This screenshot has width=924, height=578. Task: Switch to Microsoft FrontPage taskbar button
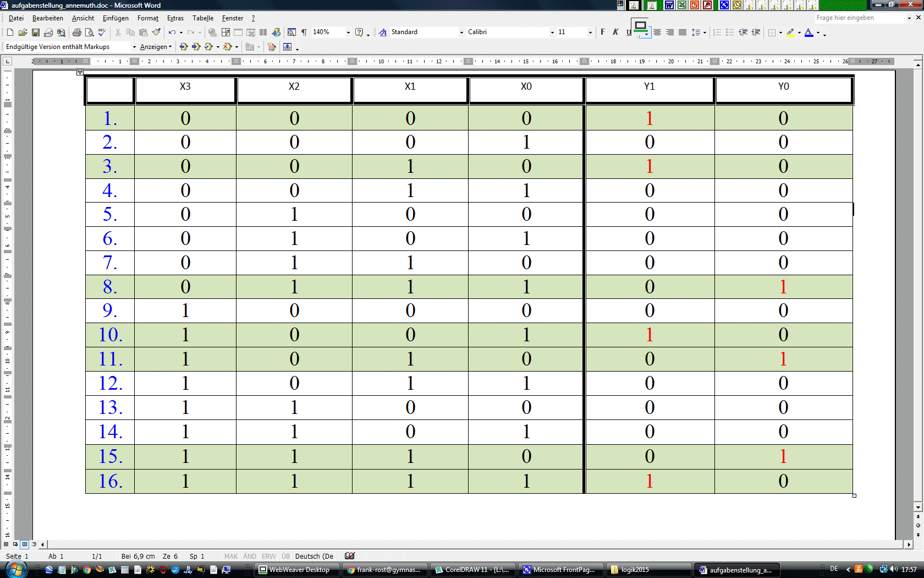[560, 570]
